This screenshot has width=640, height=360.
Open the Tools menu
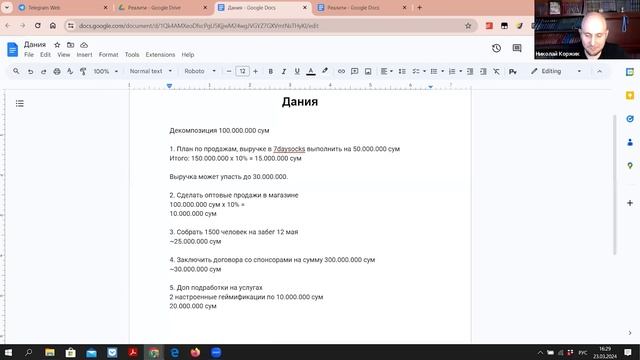pyautogui.click(x=132, y=55)
